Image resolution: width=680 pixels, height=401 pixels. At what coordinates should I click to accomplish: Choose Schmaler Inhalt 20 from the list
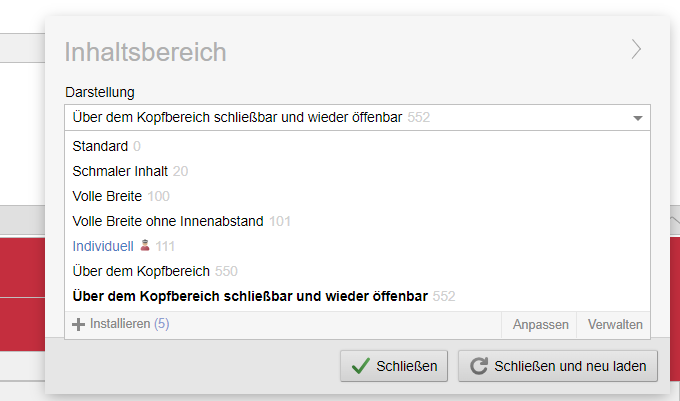coord(130,172)
